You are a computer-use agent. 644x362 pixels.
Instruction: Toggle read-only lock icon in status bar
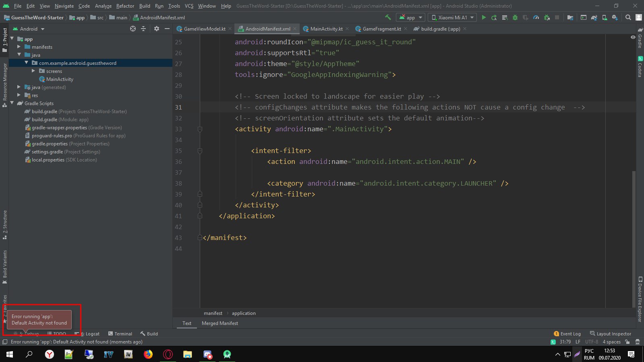click(627, 342)
